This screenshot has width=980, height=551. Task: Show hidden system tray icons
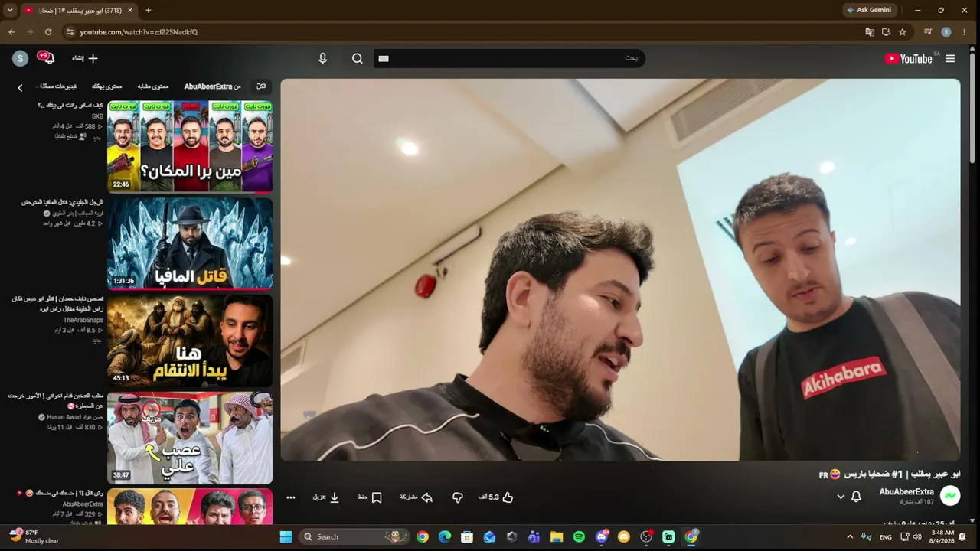[x=850, y=536]
